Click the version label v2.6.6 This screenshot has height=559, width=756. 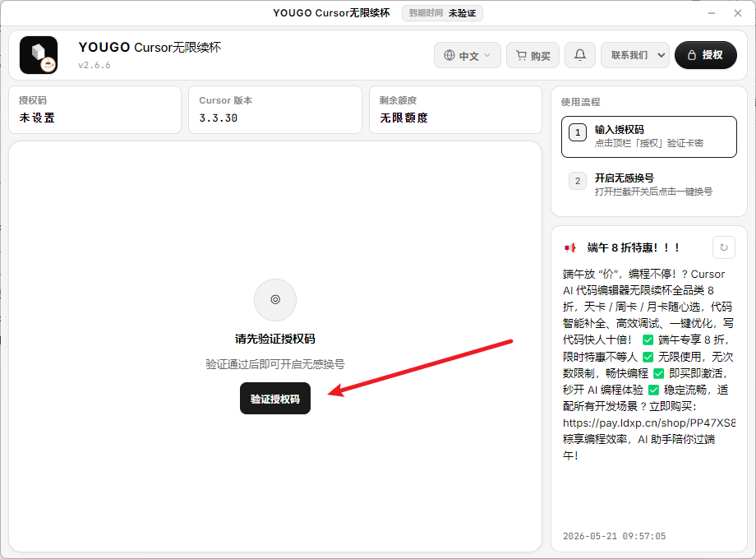coord(94,65)
